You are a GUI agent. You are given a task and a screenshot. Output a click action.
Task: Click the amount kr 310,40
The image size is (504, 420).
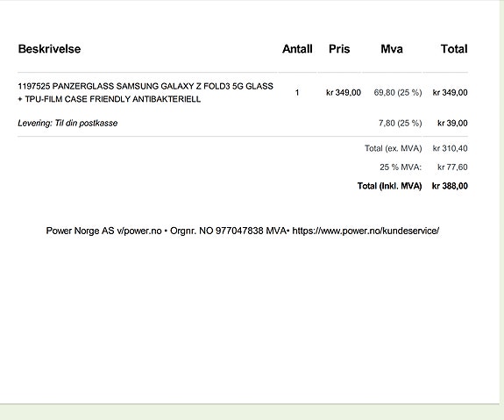(x=450, y=148)
